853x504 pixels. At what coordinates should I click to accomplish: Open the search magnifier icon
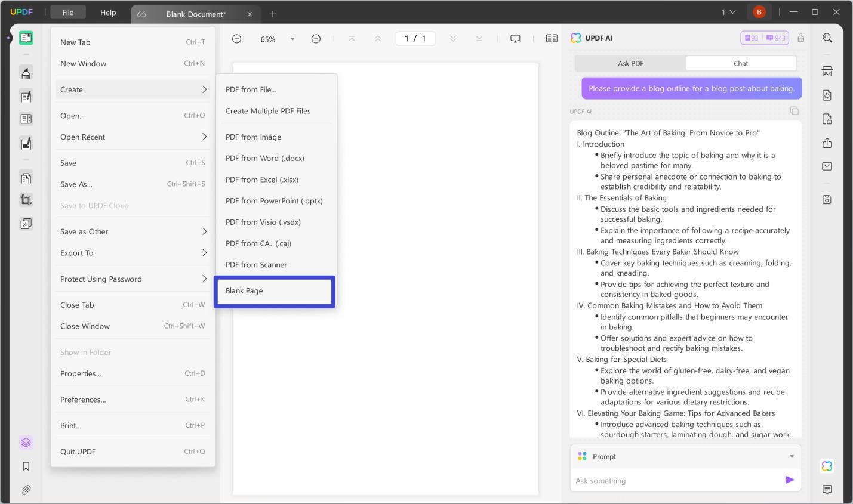(x=827, y=38)
